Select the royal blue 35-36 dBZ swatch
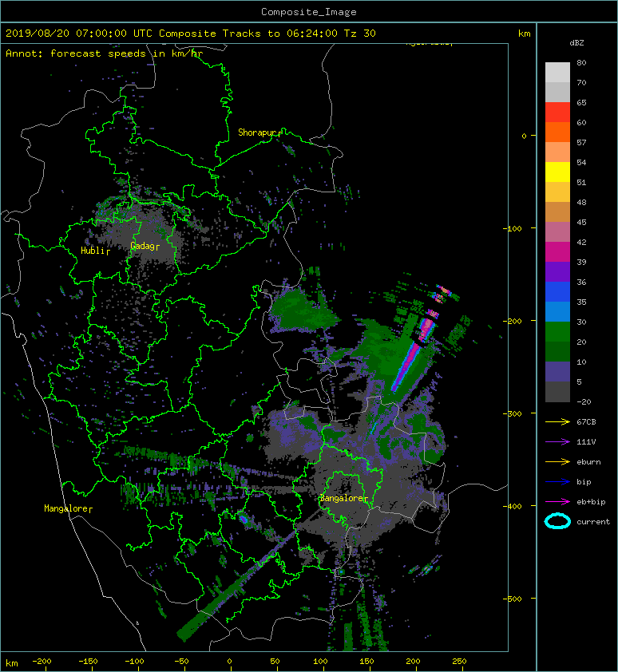This screenshot has height=672, width=618. point(557,292)
